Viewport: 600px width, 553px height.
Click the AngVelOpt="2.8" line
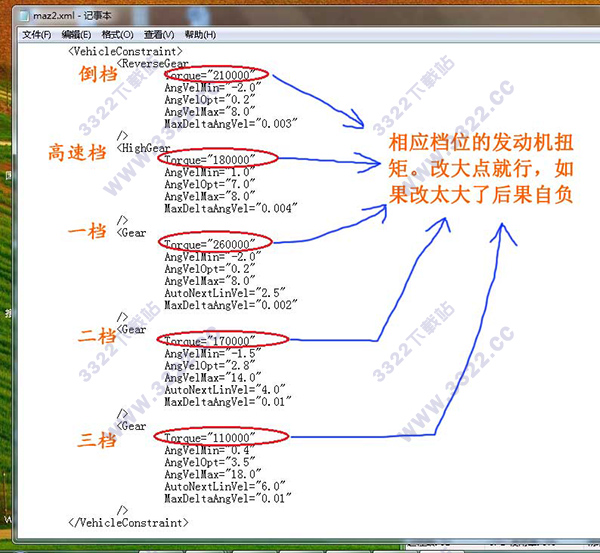pyautogui.click(x=210, y=366)
